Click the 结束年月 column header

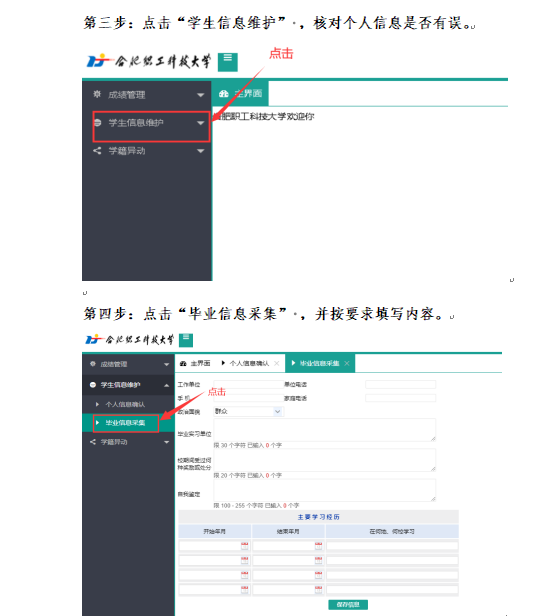[288, 531]
